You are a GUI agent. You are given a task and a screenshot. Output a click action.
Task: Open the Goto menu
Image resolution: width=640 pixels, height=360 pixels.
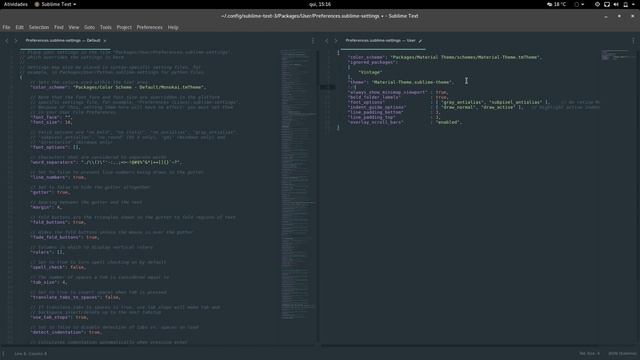point(89,27)
